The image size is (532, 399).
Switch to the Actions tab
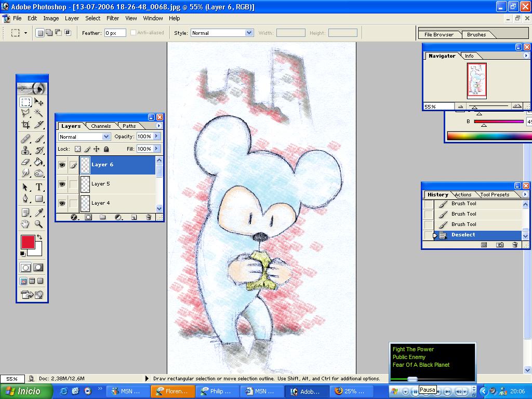[x=463, y=195]
